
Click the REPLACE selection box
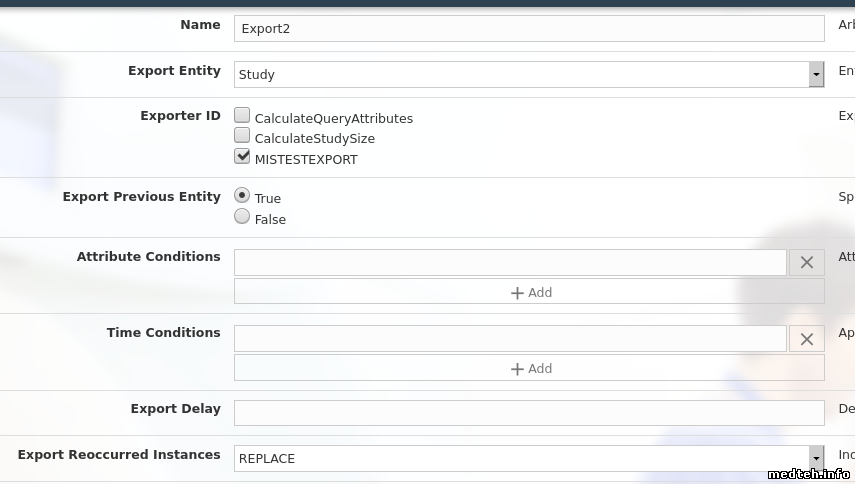click(520, 459)
